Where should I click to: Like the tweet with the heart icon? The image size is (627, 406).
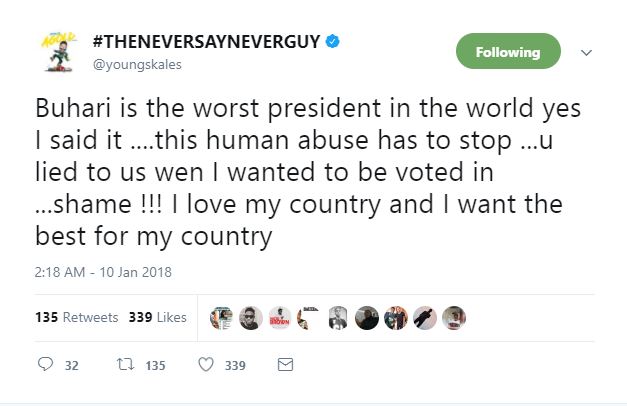tap(206, 365)
